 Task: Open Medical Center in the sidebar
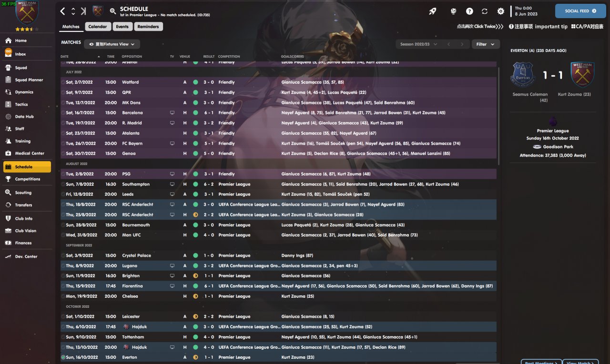coord(26,153)
